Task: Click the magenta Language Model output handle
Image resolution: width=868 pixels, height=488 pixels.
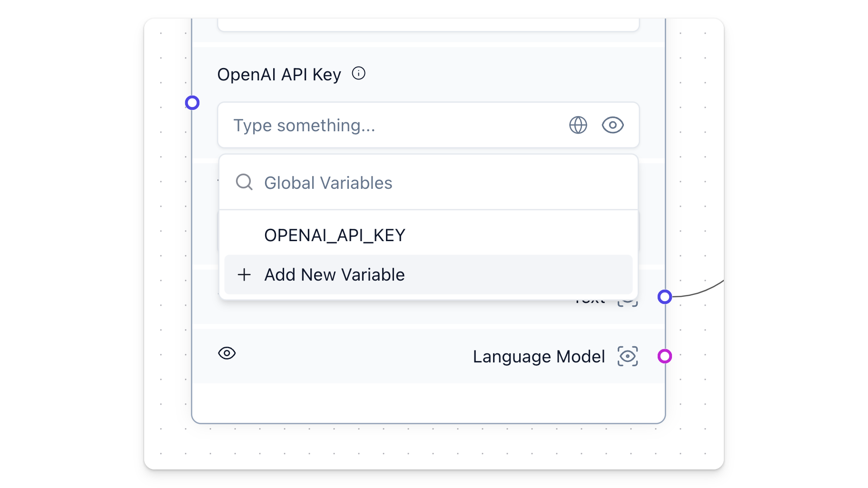Action: (x=664, y=356)
